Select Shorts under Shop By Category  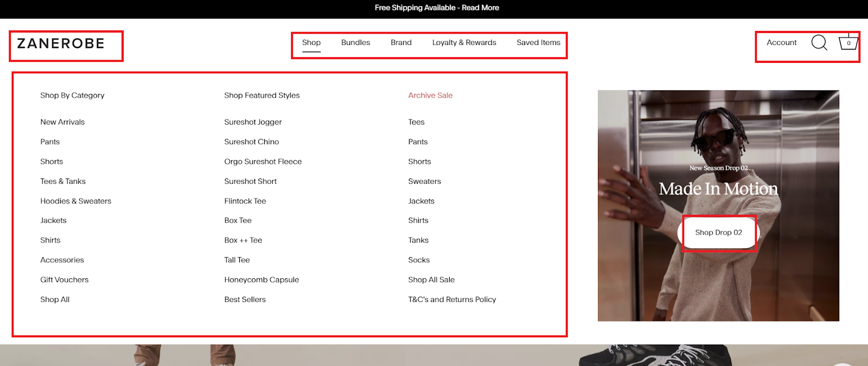point(52,162)
